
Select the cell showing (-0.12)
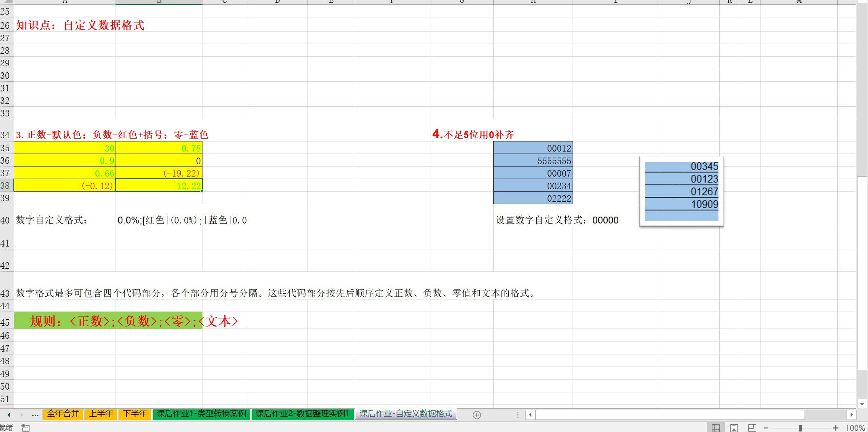click(x=65, y=185)
